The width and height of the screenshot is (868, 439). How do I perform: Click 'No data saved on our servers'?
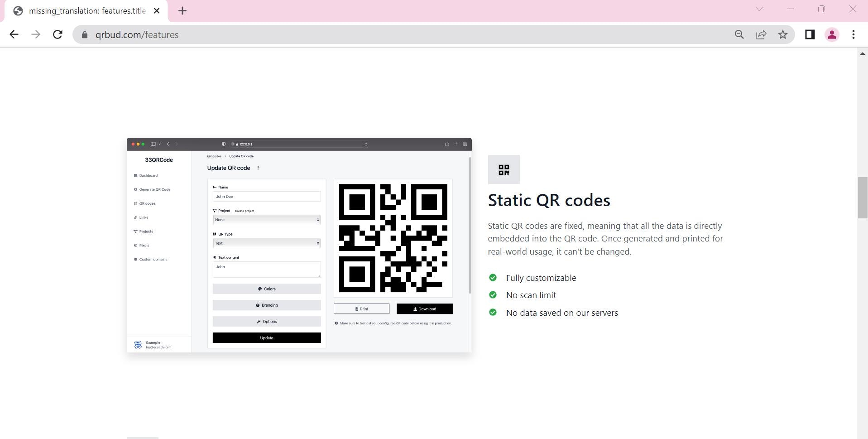click(562, 313)
